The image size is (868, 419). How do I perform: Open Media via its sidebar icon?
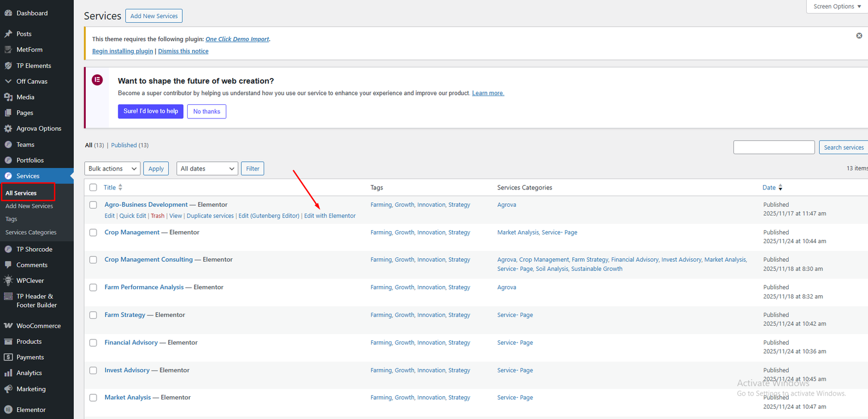tap(8, 97)
